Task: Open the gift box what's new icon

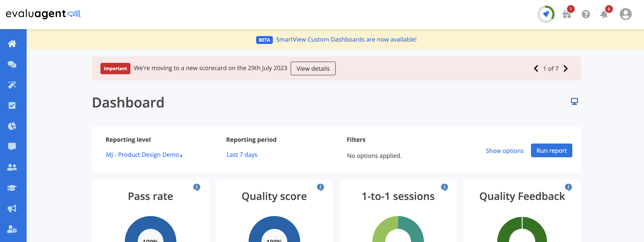Action: pos(567,14)
